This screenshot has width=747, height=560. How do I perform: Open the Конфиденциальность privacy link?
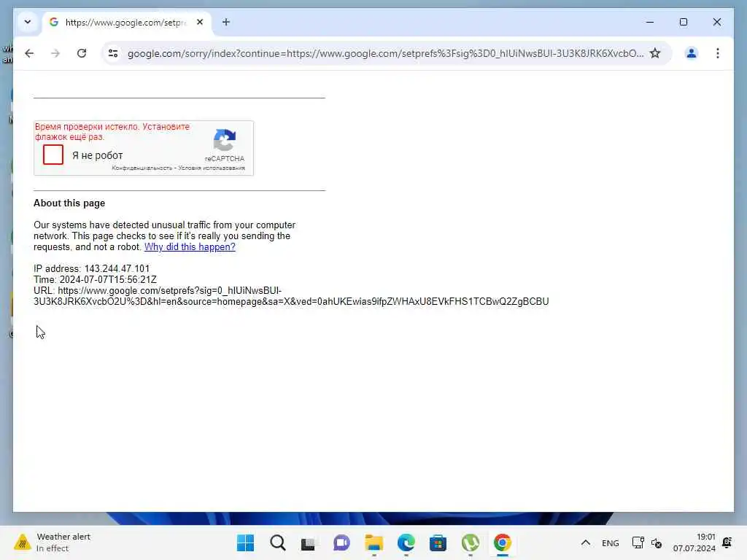[x=142, y=168]
